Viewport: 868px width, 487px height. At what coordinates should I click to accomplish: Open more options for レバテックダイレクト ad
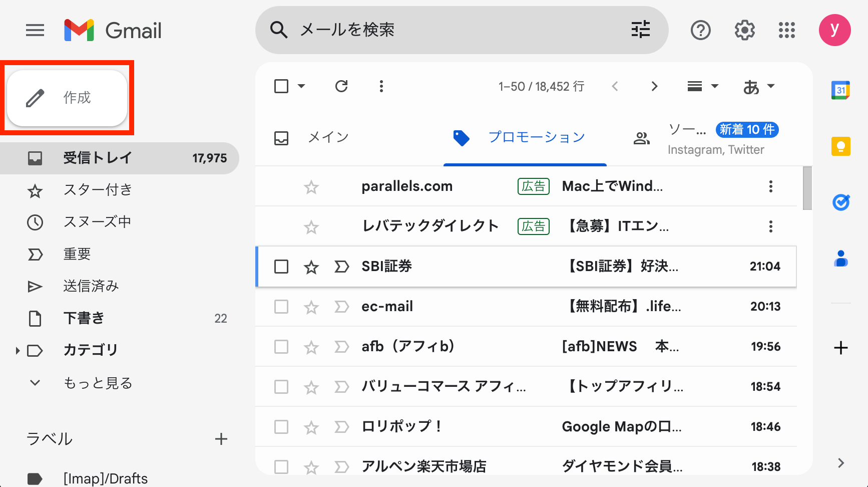tap(771, 226)
